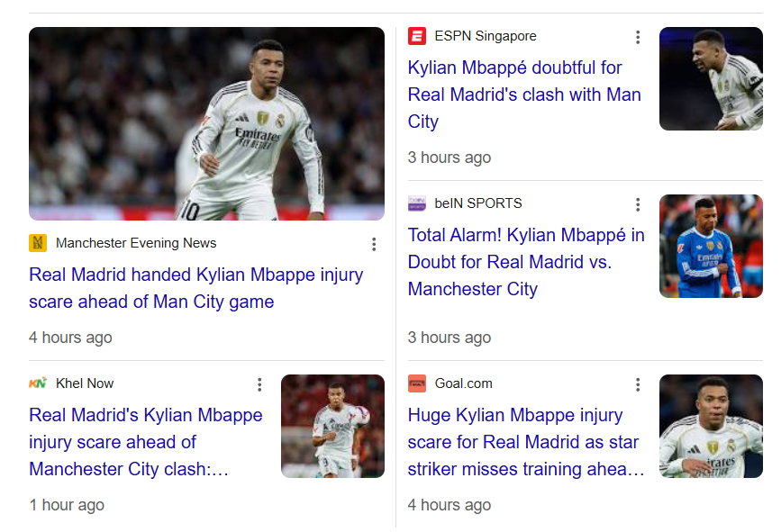This screenshot has height=532, width=781.
Task: Click the Khel Now article thumbnail
Action: [x=332, y=426]
